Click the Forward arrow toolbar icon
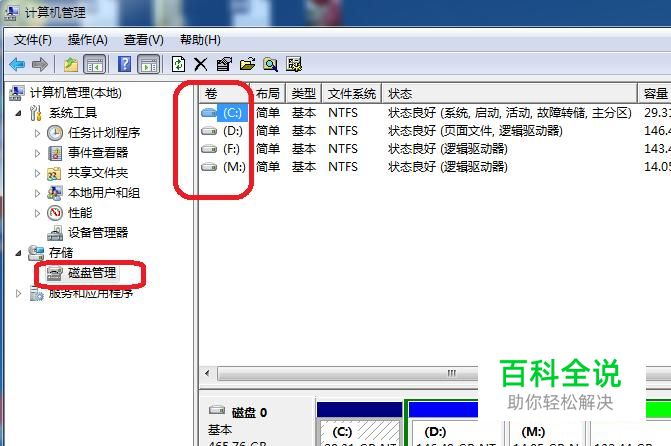Screen dimensions: 671x446 40,65
